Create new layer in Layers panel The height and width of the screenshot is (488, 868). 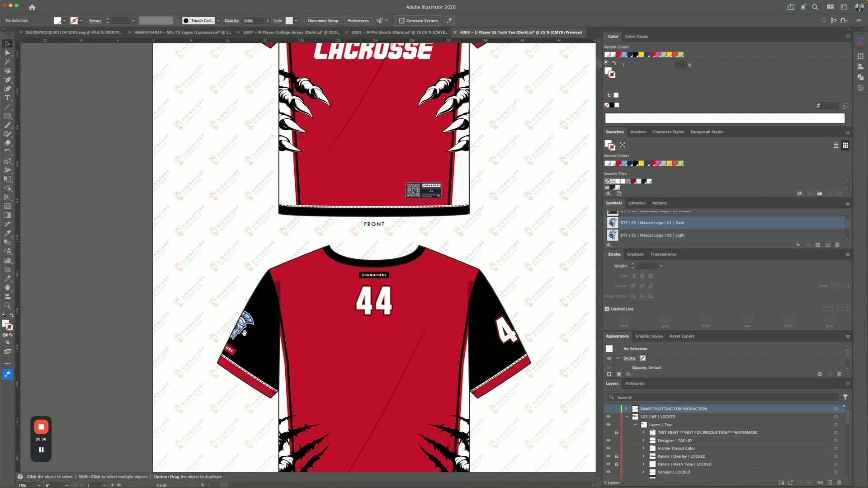(830, 483)
